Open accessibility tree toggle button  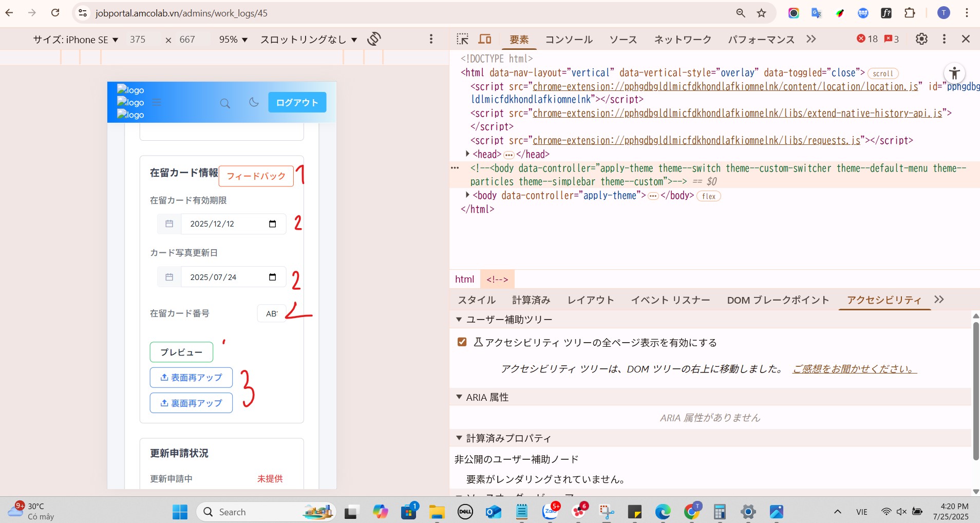954,73
